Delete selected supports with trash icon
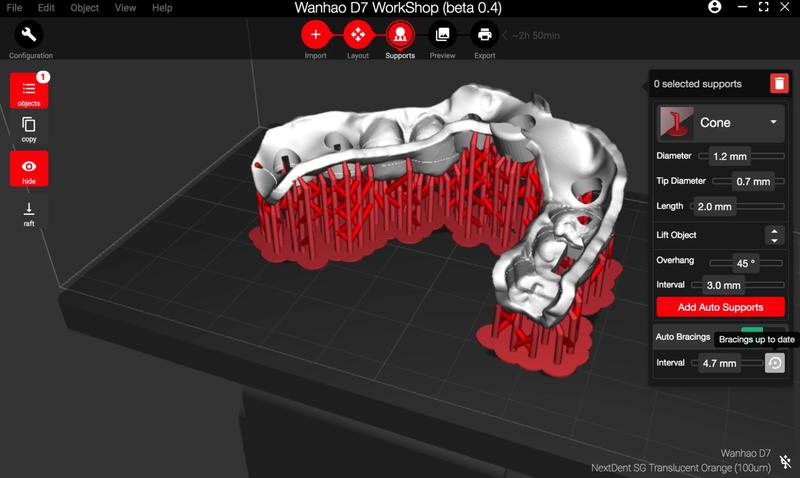The height and width of the screenshot is (478, 800). [779, 84]
